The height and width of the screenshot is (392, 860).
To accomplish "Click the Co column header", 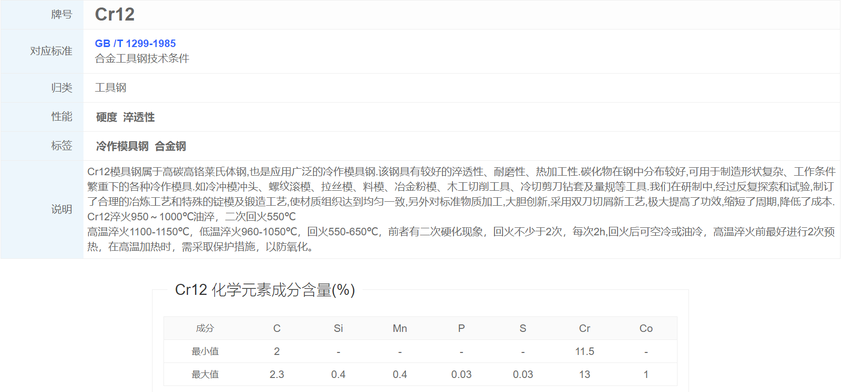I will click(646, 328).
